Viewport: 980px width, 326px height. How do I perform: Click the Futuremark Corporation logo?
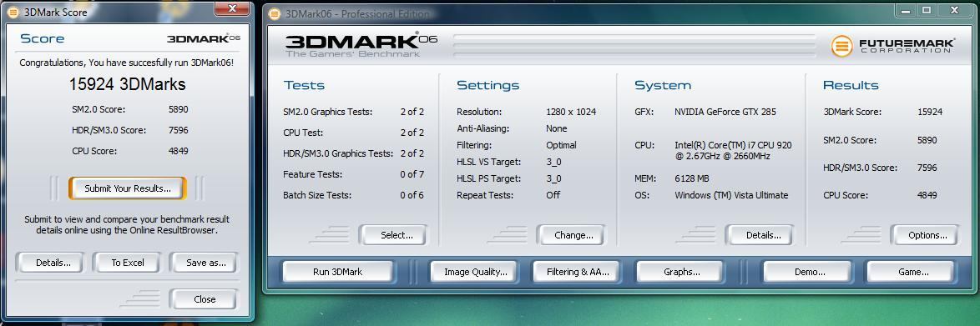893,46
